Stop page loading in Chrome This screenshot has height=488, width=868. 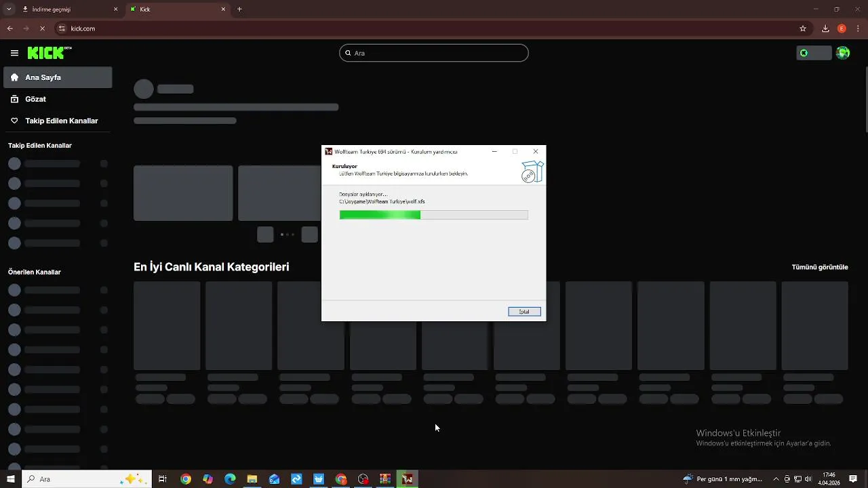42,28
